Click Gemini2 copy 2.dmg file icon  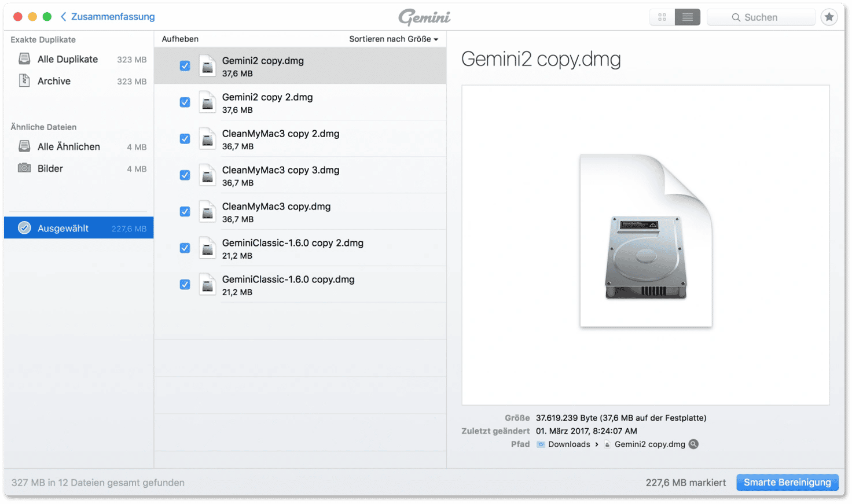207,102
